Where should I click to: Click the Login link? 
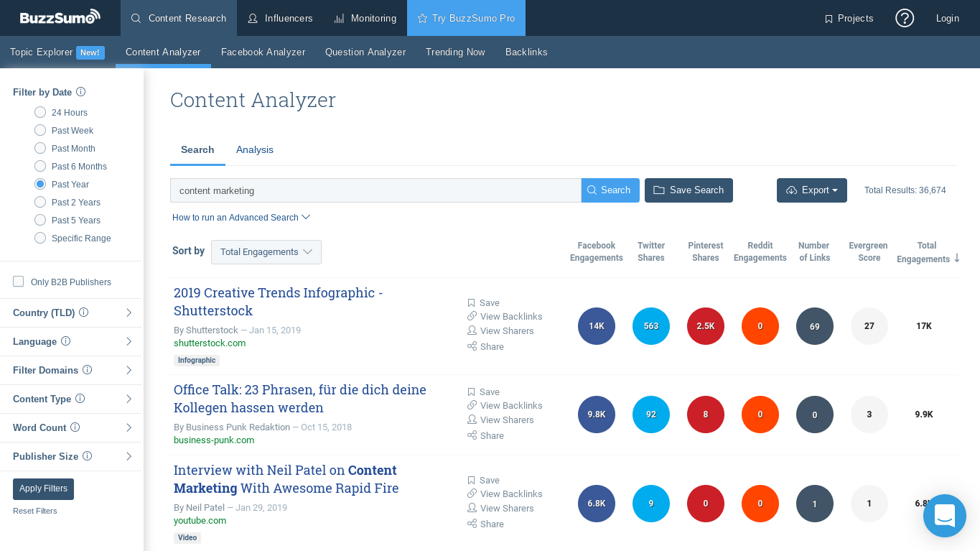pyautogui.click(x=948, y=18)
